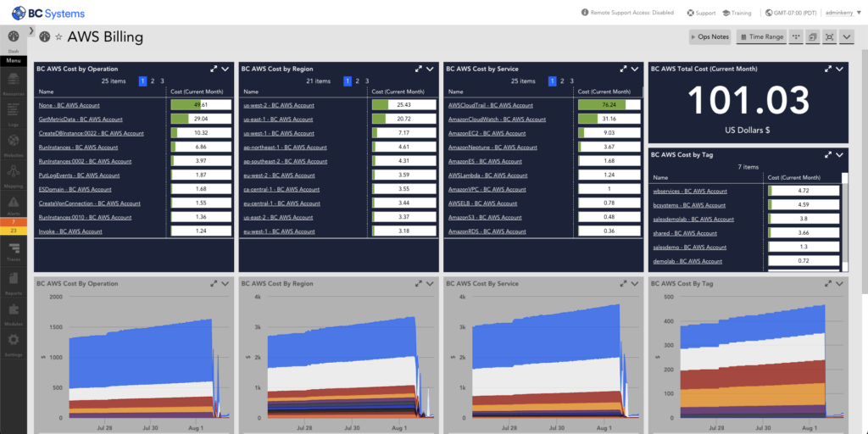Screen dimensions: 868x434
Task: Expand BC AWS Cost By Operation graph
Action: click(214, 283)
